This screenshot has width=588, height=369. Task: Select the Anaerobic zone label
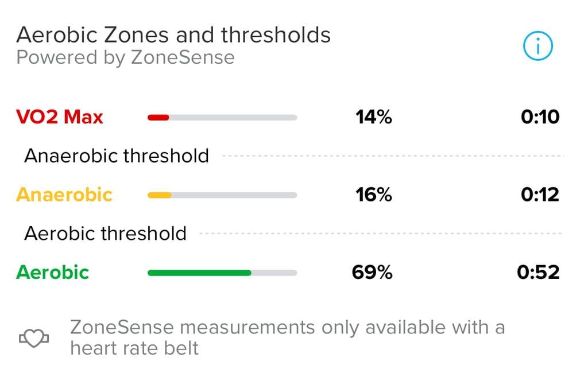[x=63, y=195]
